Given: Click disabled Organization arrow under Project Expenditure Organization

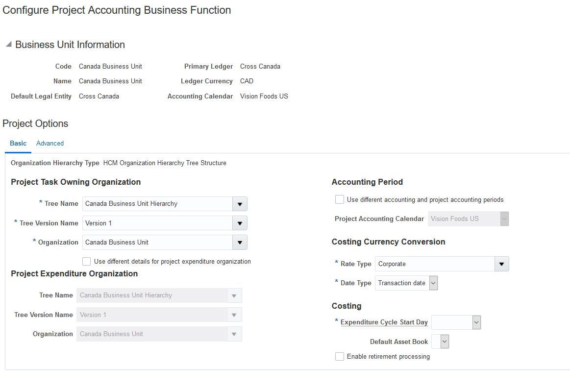Looking at the screenshot, I should click(234, 334).
